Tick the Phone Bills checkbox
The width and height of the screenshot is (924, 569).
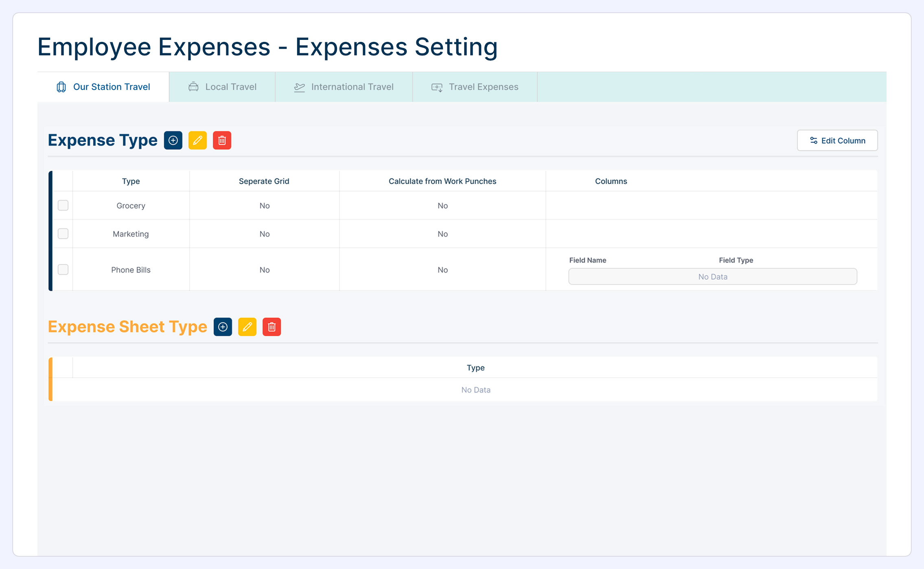coord(63,269)
